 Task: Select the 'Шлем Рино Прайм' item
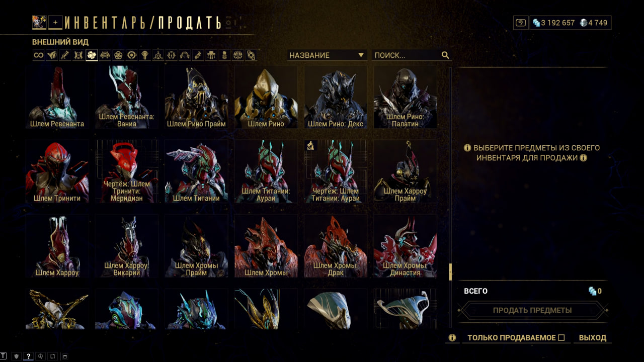pyautogui.click(x=196, y=98)
